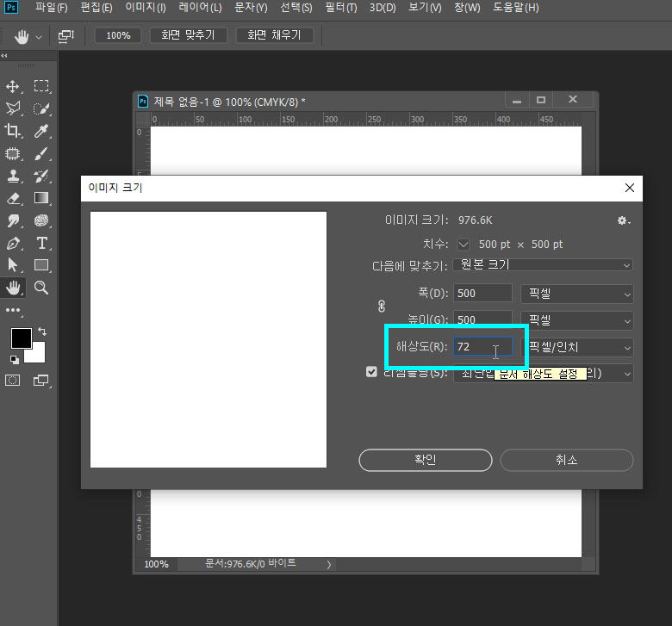672x626 pixels.
Task: Open the 보기(V) menu
Action: pyautogui.click(x=425, y=8)
